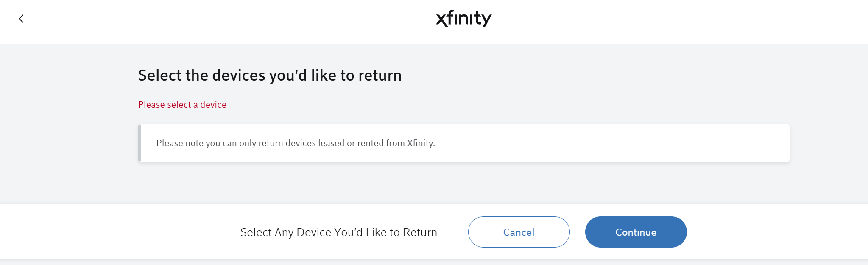
Task: Click the word 'Xfinity' ending the note sentence
Action: [420, 143]
